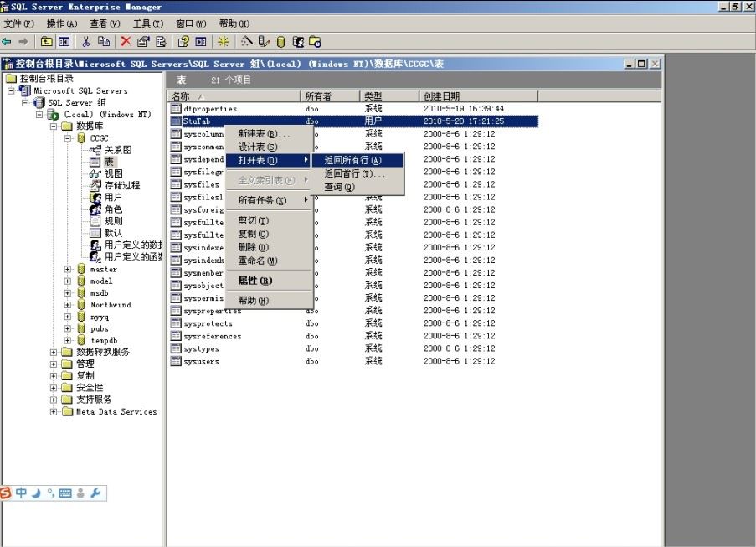This screenshot has width=756, height=547.
Task: Select 重命名 in the context menu
Action: click(269, 261)
